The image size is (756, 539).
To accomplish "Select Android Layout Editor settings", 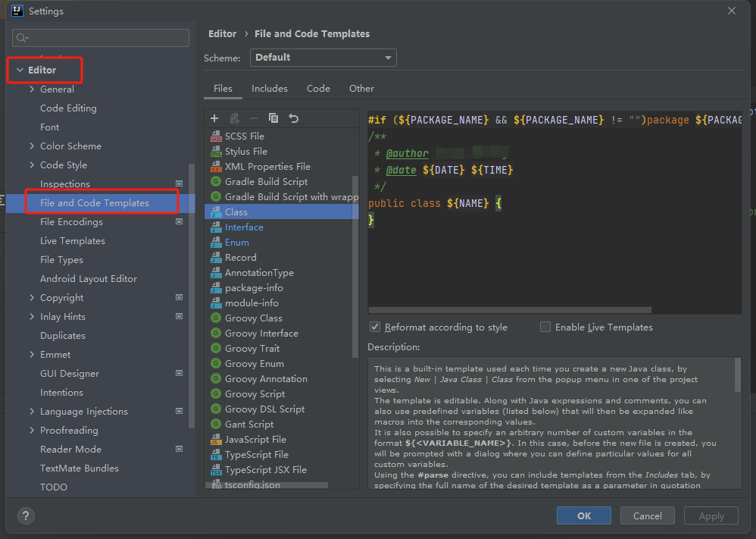I will click(x=89, y=279).
